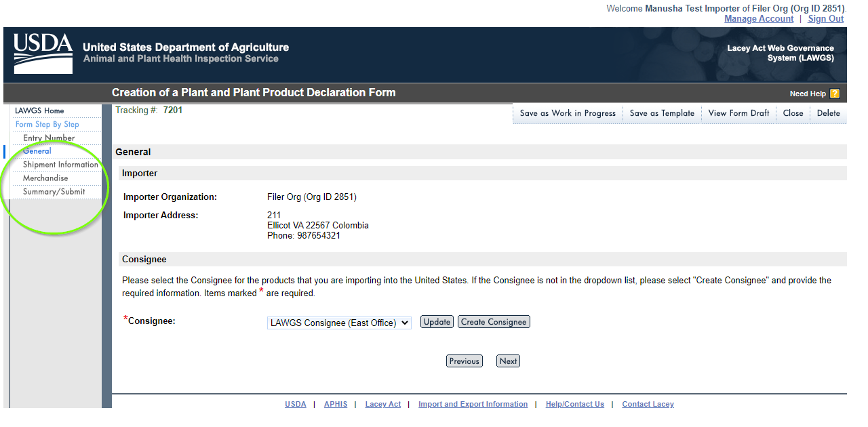Go to the Previous form step
Screen dimensions: 868x427
464,361
